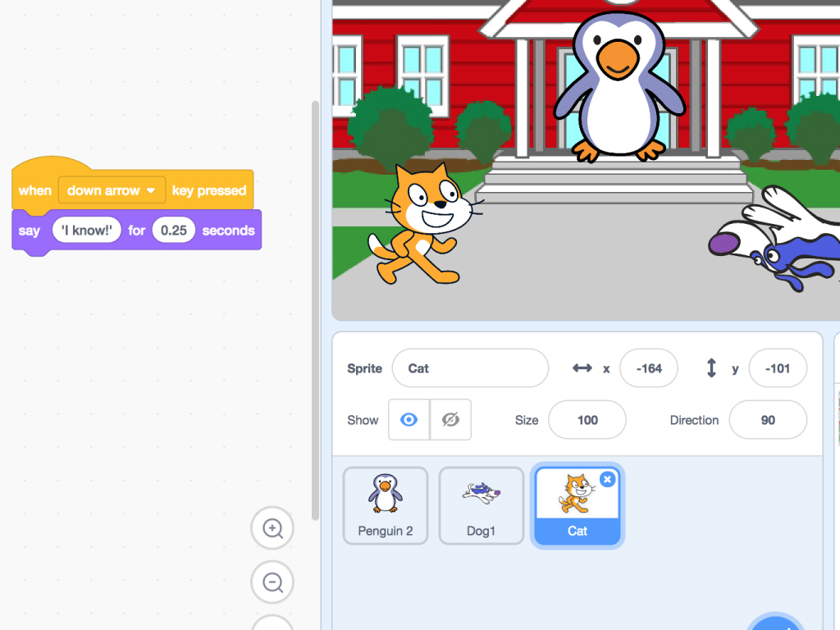Click the horizontal x arrows icon

(582, 368)
